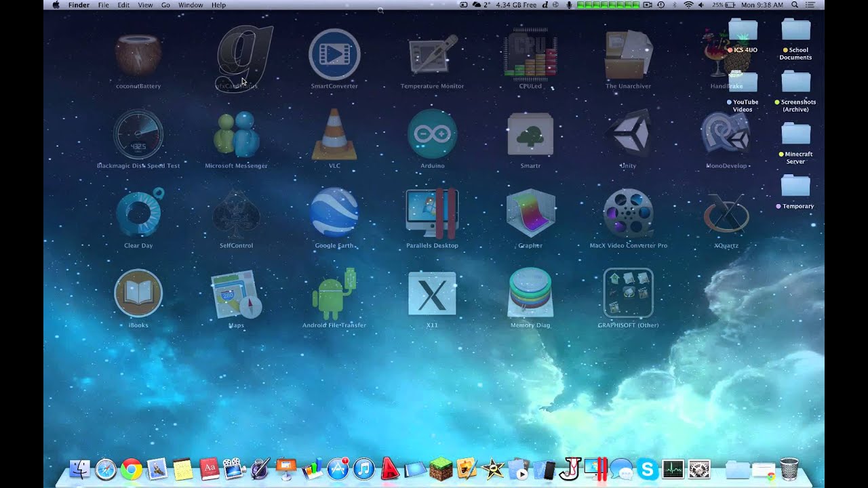This screenshot has height=488, width=868.
Task: Open the Help menu
Action: (x=218, y=5)
